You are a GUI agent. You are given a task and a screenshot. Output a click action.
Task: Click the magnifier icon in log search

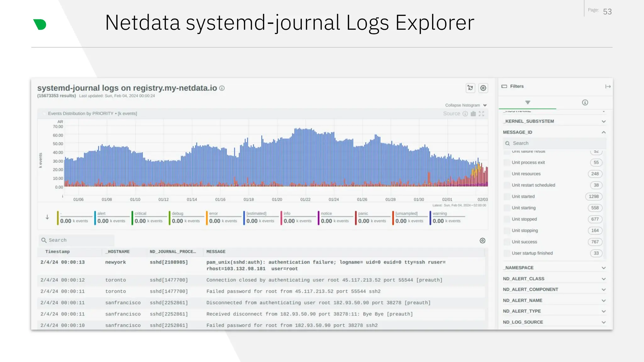(x=44, y=240)
